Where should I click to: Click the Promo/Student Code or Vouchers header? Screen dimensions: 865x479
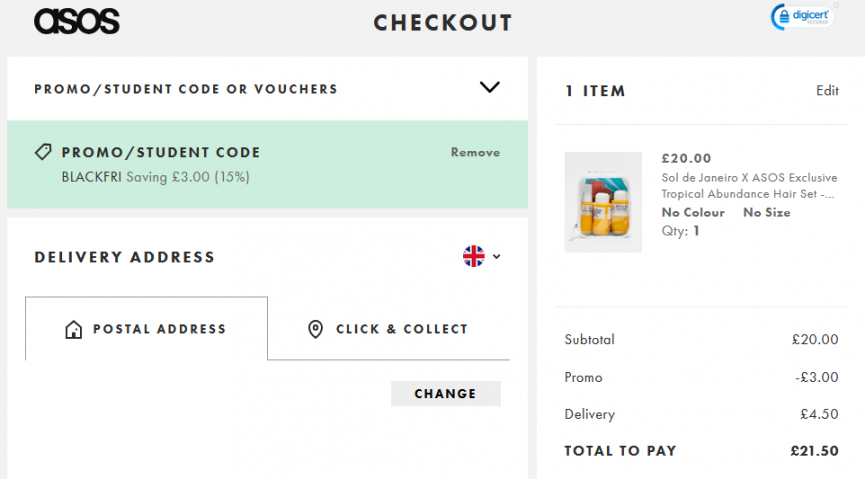click(x=186, y=89)
